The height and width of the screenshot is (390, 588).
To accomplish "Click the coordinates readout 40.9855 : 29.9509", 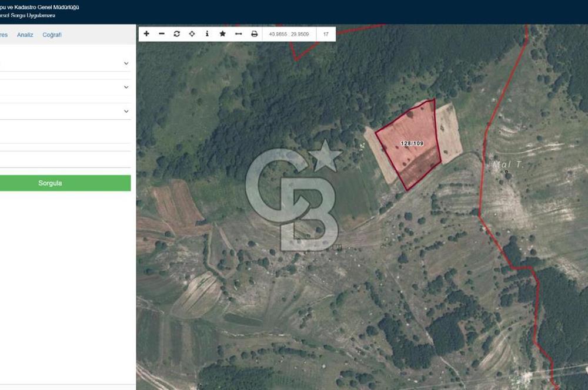I will point(289,34).
